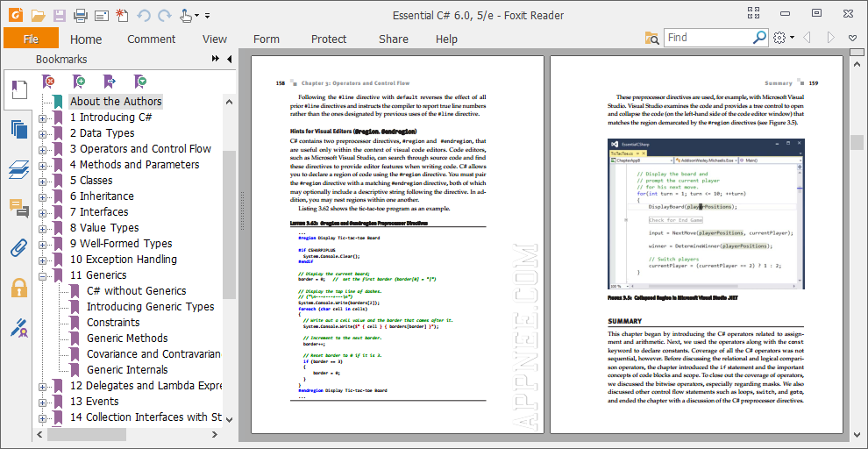Create new PDF from blank page icon

[x=122, y=15]
